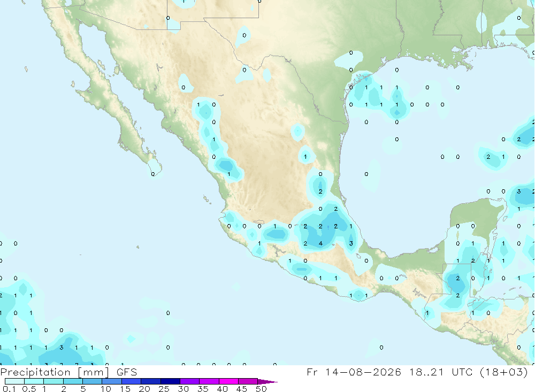The image size is (535, 392).
Task: Click the "18..21" time range text
Action: 426,372
